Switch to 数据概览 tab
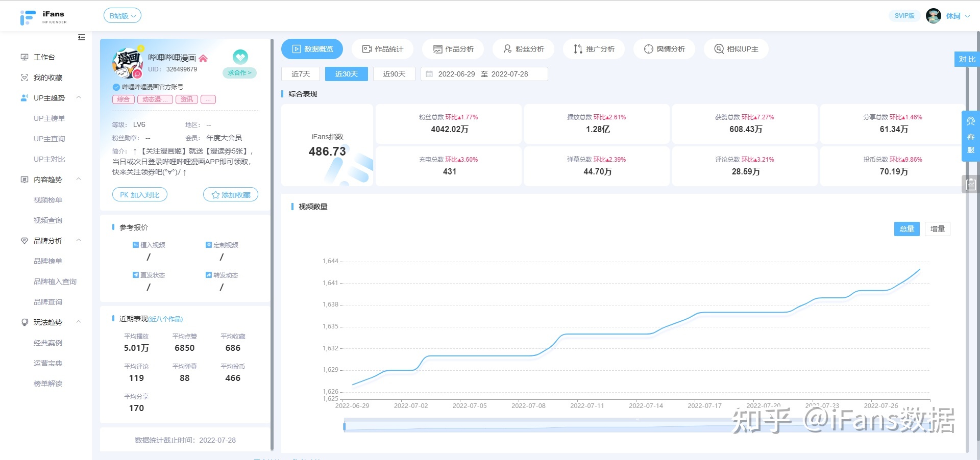Screen dimensions: 980x460 tap(312, 49)
